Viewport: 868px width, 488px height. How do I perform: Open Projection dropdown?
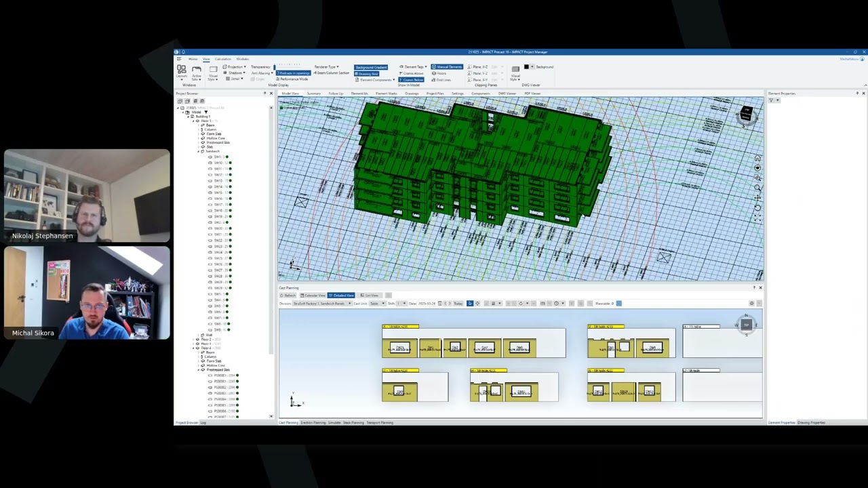235,67
